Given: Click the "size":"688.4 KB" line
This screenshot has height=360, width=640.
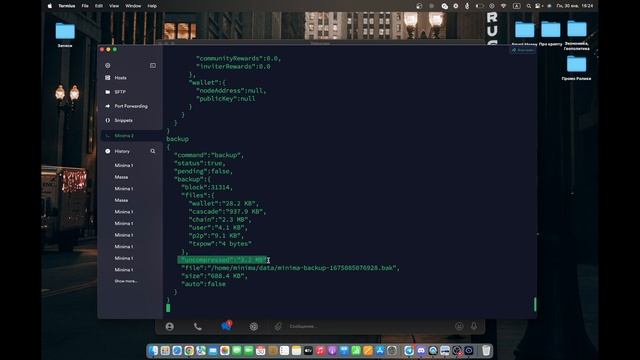Looking at the screenshot, I should pyautogui.click(x=214, y=276).
